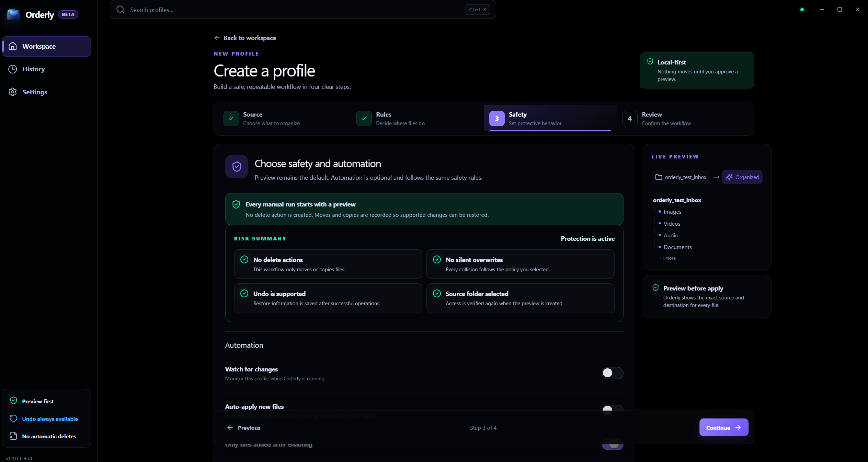Click the Audio item in preview tree
This screenshot has width=868, height=462.
click(671, 235)
